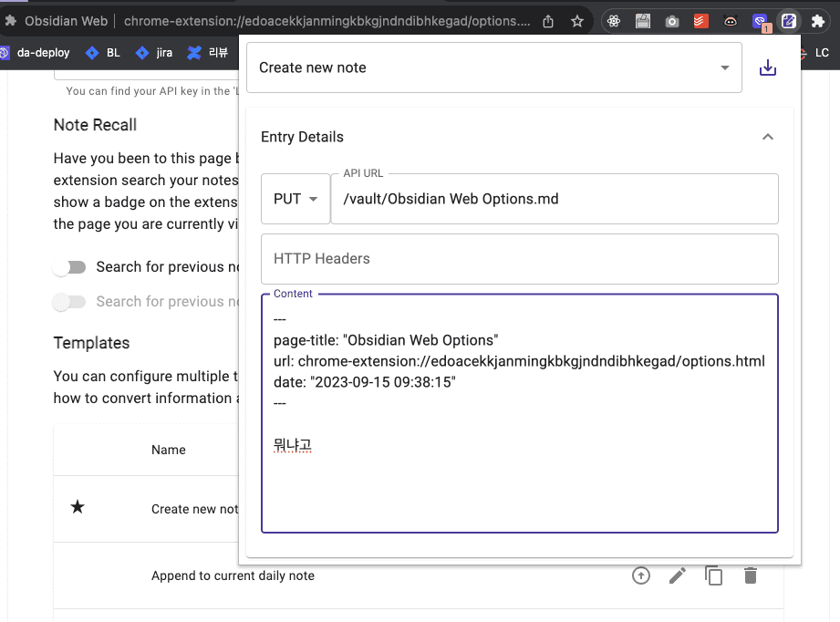
Task: Delete the Append to current daily note template
Action: point(751,575)
